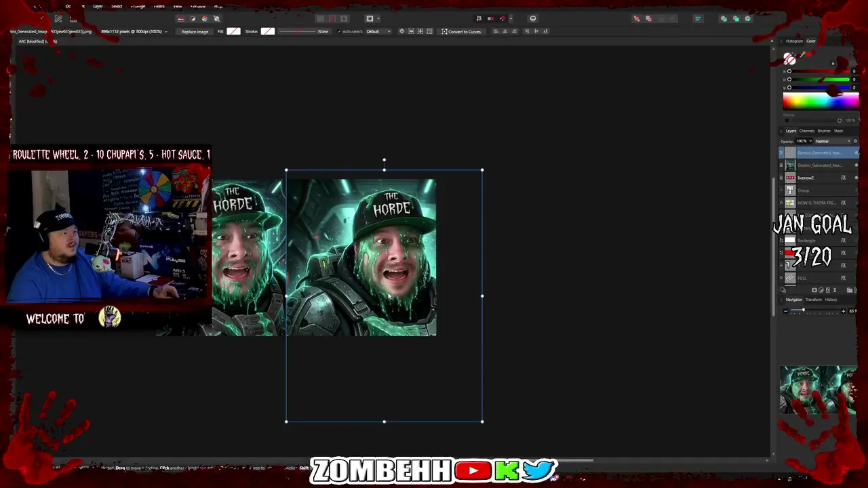Image resolution: width=868 pixels, height=488 pixels.
Task: Toggle the Auto-select checkbox
Action: tap(339, 31)
